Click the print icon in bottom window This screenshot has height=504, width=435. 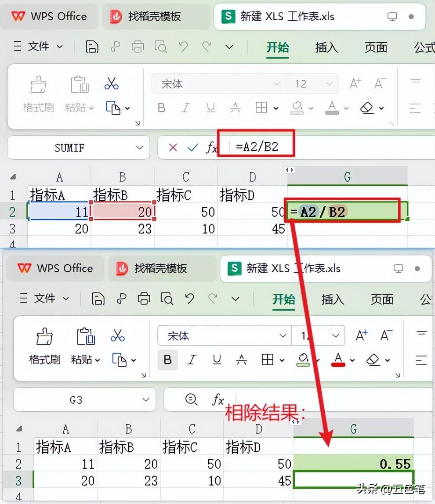(144, 299)
